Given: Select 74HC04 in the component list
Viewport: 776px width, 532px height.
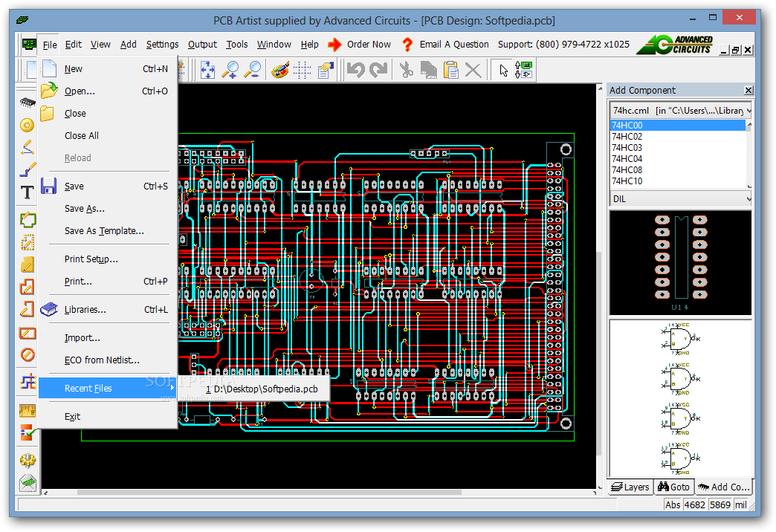Looking at the screenshot, I should (678, 159).
